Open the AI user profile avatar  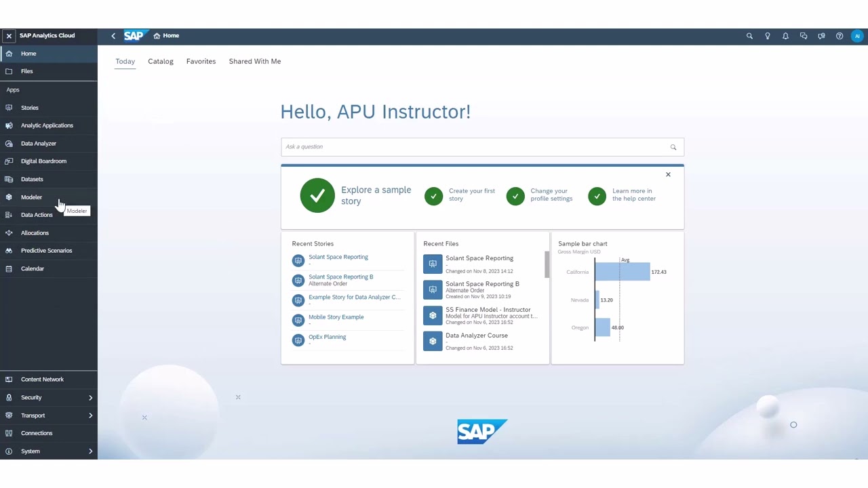857,36
